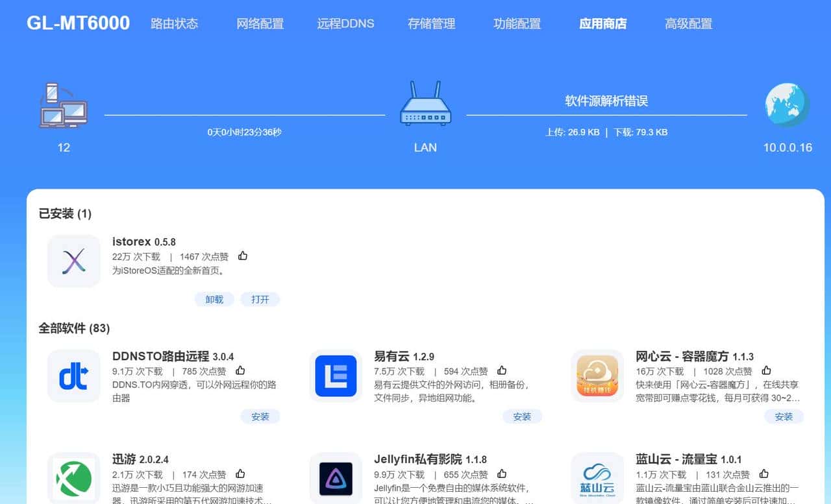Click the 易有云 app icon

(336, 377)
